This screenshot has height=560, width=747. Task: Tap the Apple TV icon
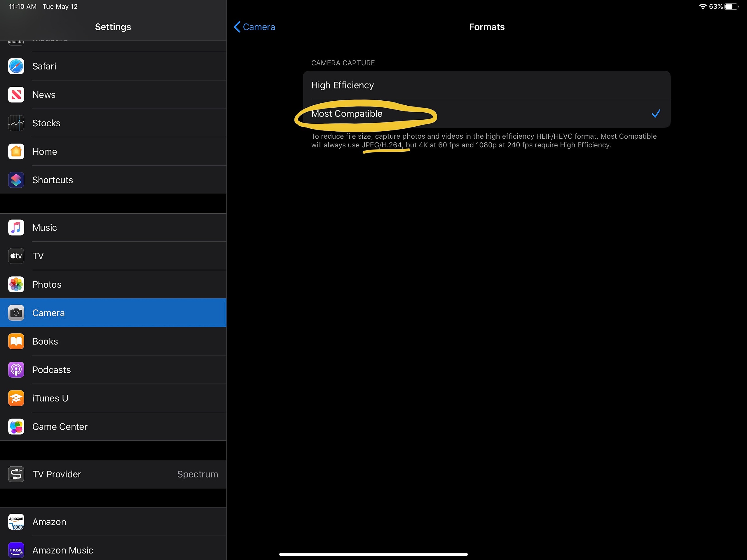point(16,256)
